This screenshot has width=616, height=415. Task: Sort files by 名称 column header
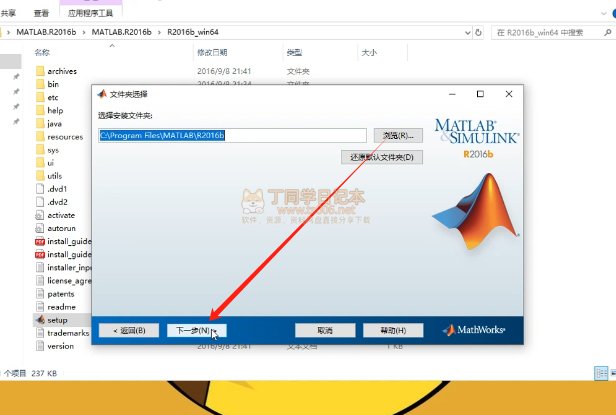point(42,52)
